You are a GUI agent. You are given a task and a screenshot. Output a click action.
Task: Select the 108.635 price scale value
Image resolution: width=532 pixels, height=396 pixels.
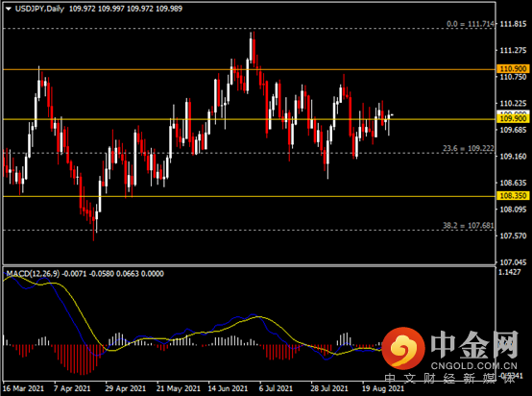tap(513, 183)
